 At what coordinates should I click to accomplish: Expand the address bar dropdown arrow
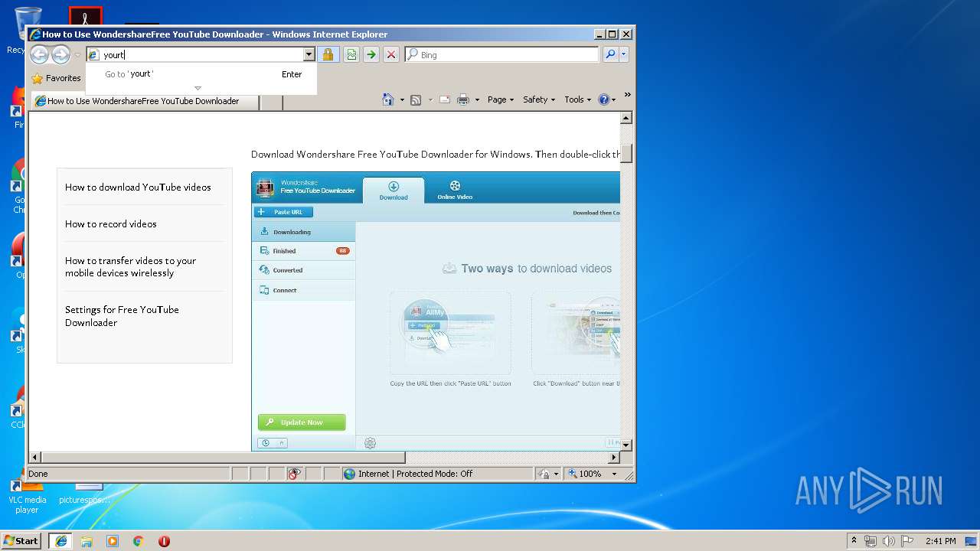coord(309,54)
